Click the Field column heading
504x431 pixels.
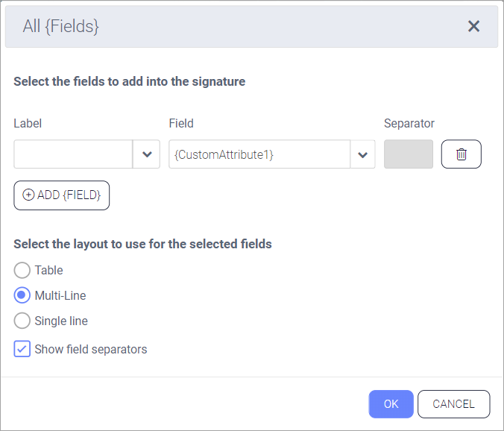(x=181, y=123)
